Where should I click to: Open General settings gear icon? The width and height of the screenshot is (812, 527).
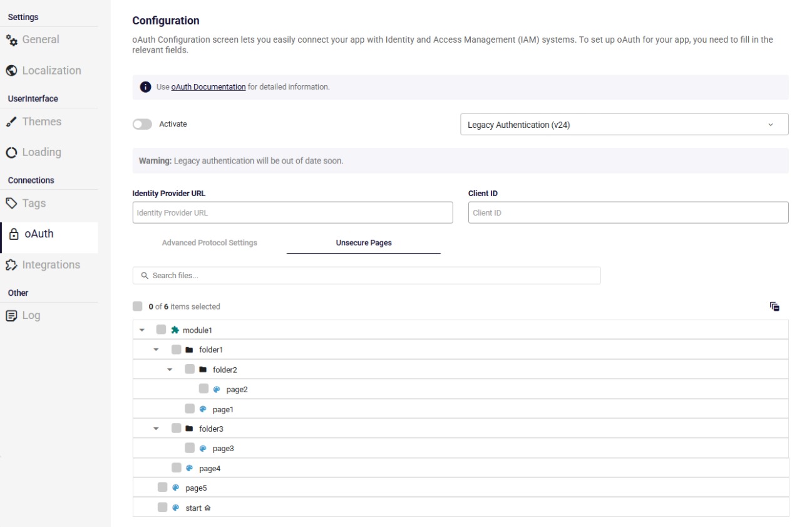[x=12, y=40]
